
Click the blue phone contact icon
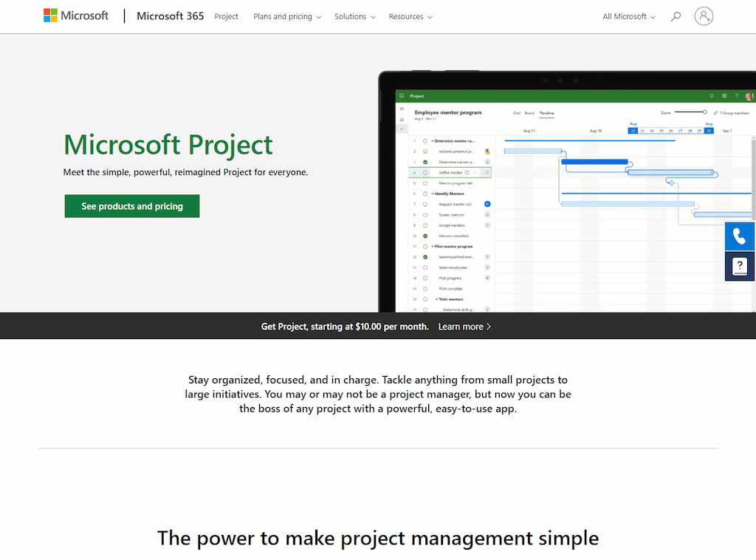click(x=740, y=236)
